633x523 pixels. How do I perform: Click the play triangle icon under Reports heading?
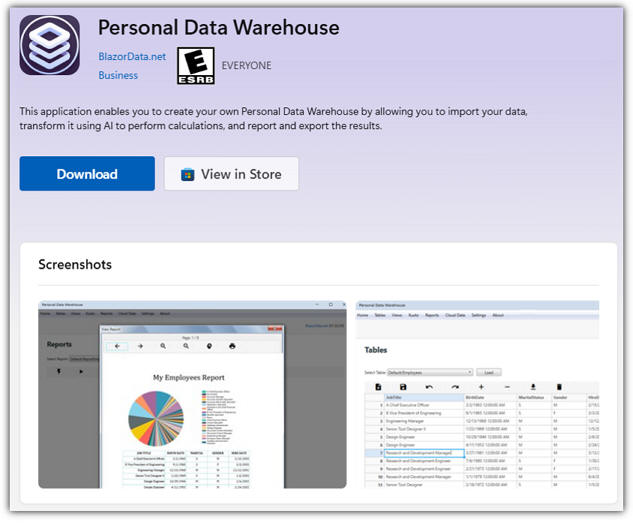tap(81, 371)
